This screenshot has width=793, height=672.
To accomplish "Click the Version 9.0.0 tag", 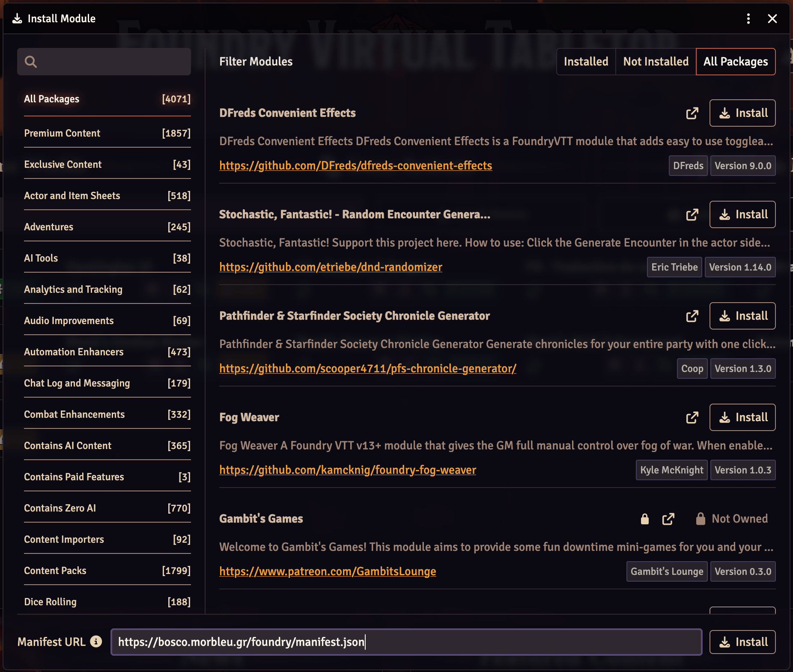I will pyautogui.click(x=743, y=166).
